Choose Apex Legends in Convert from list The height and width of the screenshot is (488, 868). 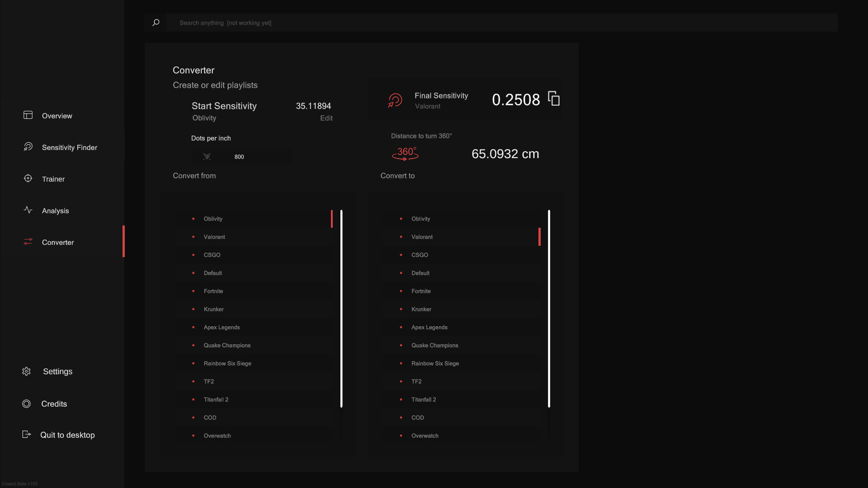(222, 327)
